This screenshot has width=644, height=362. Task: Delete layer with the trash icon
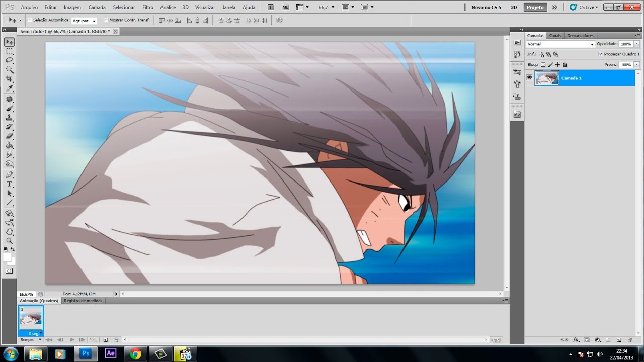[x=630, y=340]
